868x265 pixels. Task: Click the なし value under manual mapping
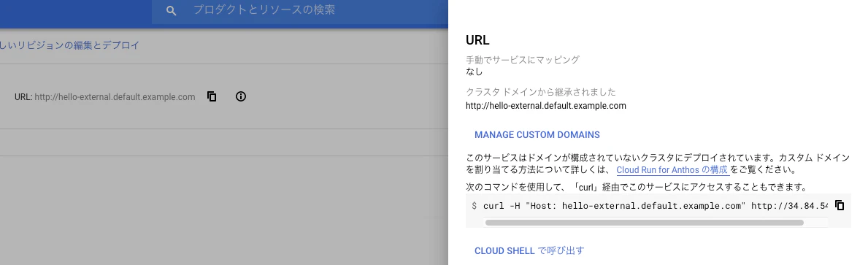click(x=474, y=72)
